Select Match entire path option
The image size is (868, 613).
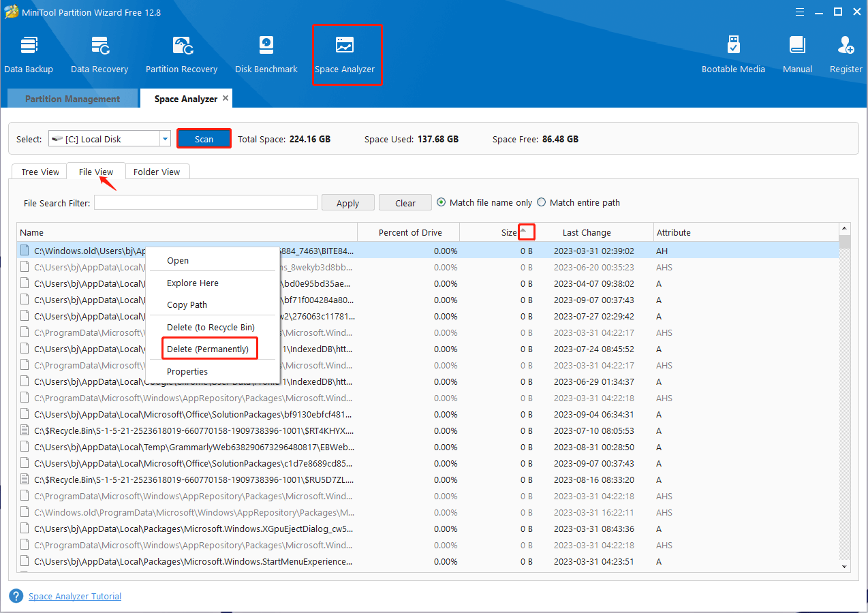tap(578, 202)
